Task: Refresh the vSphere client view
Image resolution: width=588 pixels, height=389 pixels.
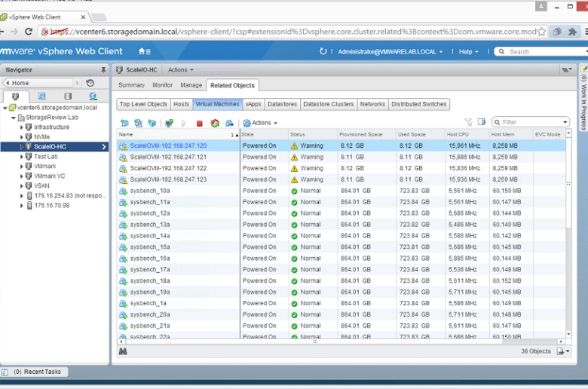Action: pos(323,51)
